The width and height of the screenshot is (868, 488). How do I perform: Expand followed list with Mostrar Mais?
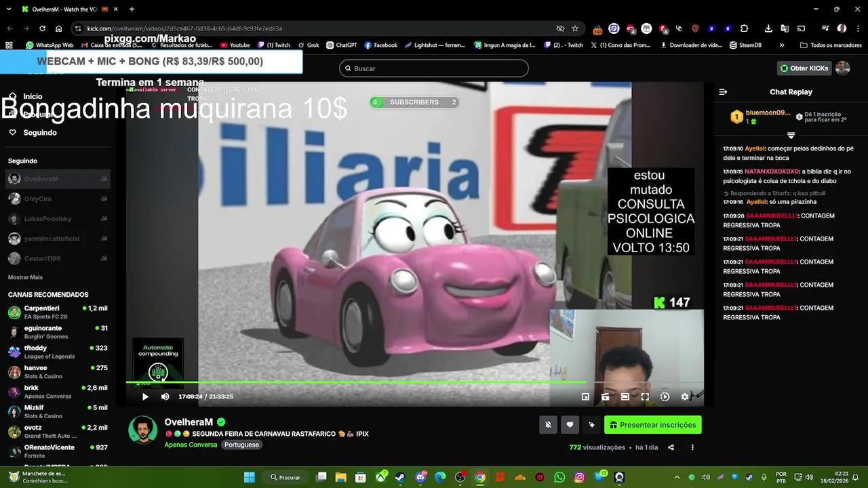click(x=25, y=277)
